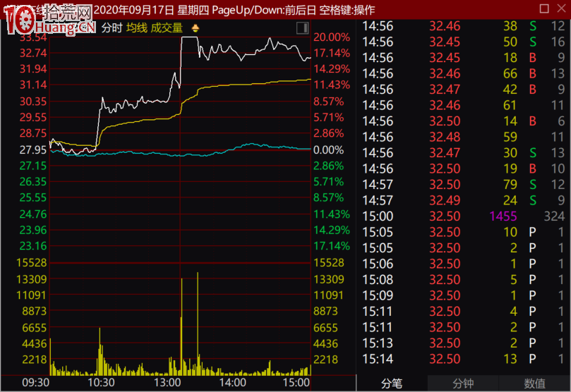The width and height of the screenshot is (571, 392).
Task: Click the date 2020年09月17日 in the title bar
Action: (134, 10)
